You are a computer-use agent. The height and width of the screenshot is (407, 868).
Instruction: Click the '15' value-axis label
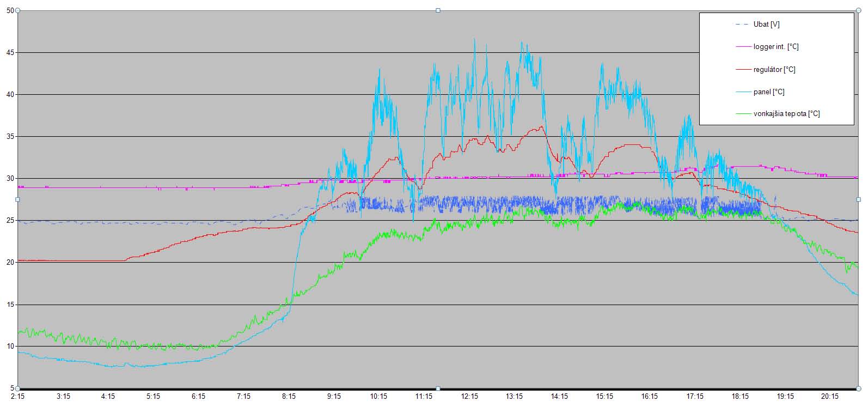pyautogui.click(x=10, y=305)
